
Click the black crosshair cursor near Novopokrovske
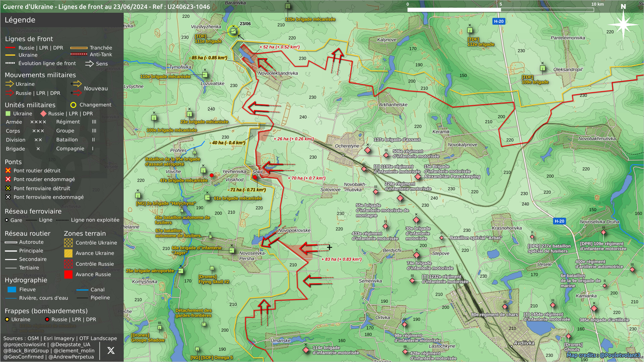329,247
